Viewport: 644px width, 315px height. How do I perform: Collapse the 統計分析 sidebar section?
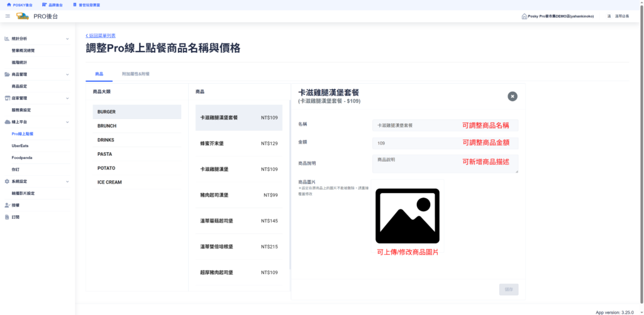tap(67, 38)
